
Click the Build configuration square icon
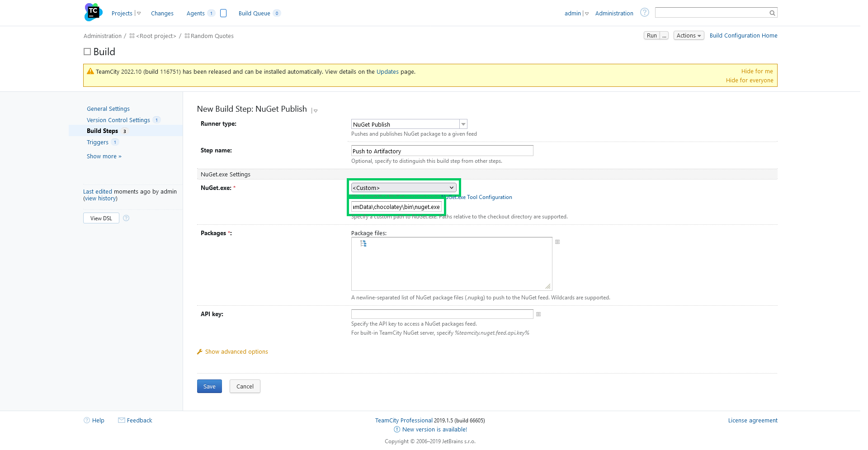click(x=87, y=52)
